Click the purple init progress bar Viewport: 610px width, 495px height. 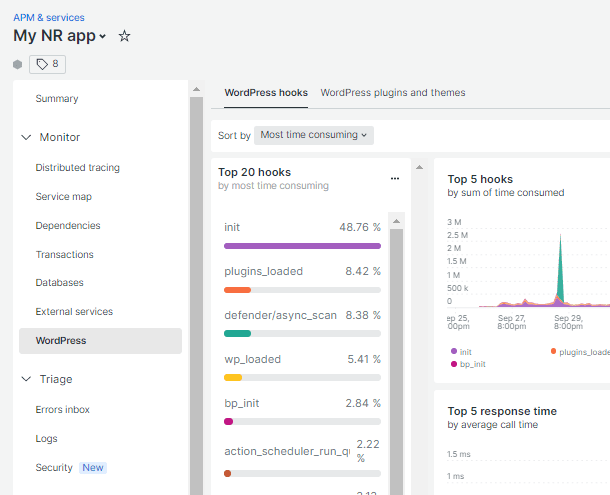[x=302, y=246]
